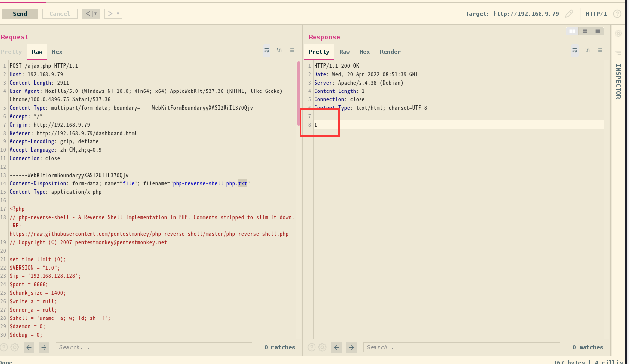Click the Cancel button

pos(60,14)
